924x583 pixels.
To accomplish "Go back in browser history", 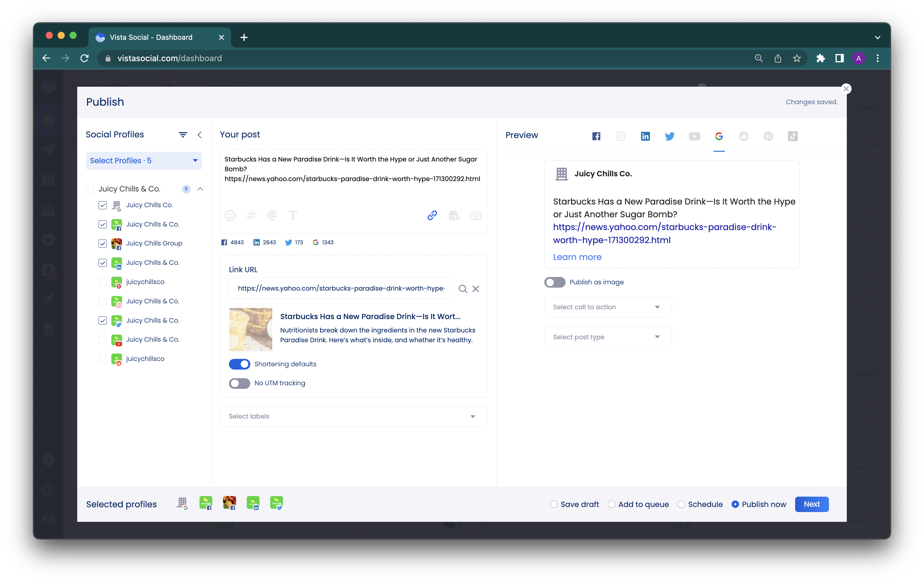I will [46, 58].
